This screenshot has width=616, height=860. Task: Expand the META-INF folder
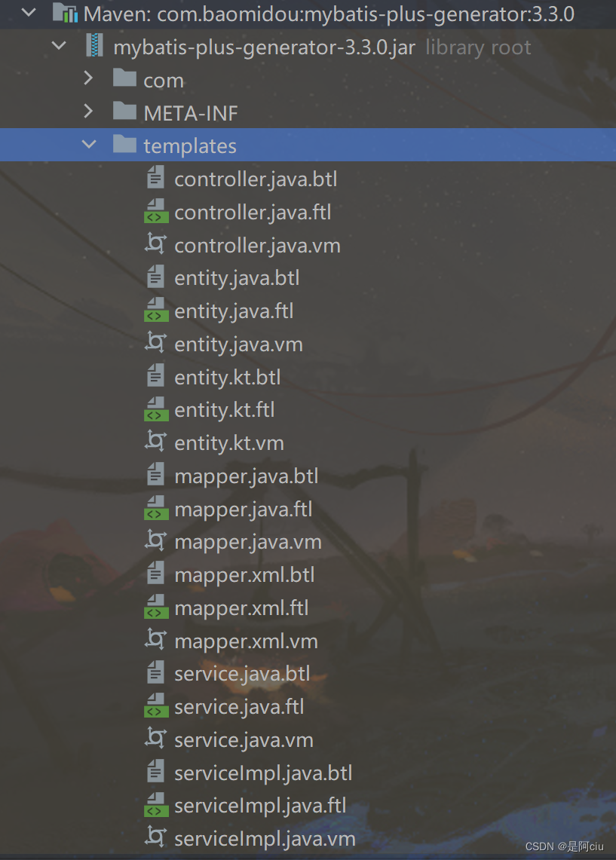[x=88, y=112]
